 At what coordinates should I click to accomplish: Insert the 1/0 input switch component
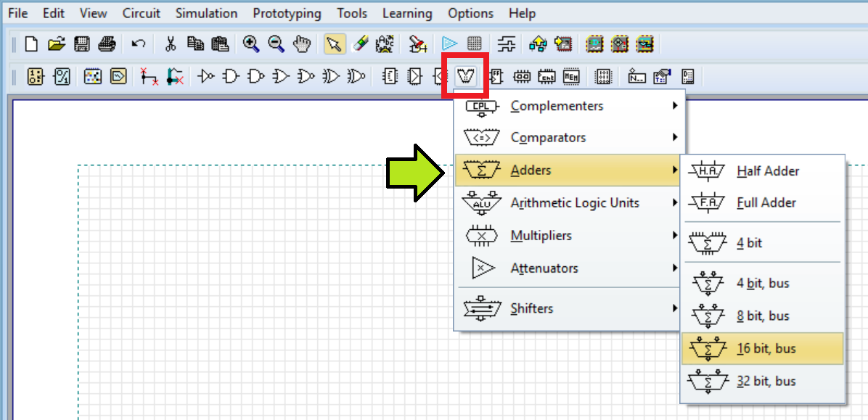click(35, 76)
